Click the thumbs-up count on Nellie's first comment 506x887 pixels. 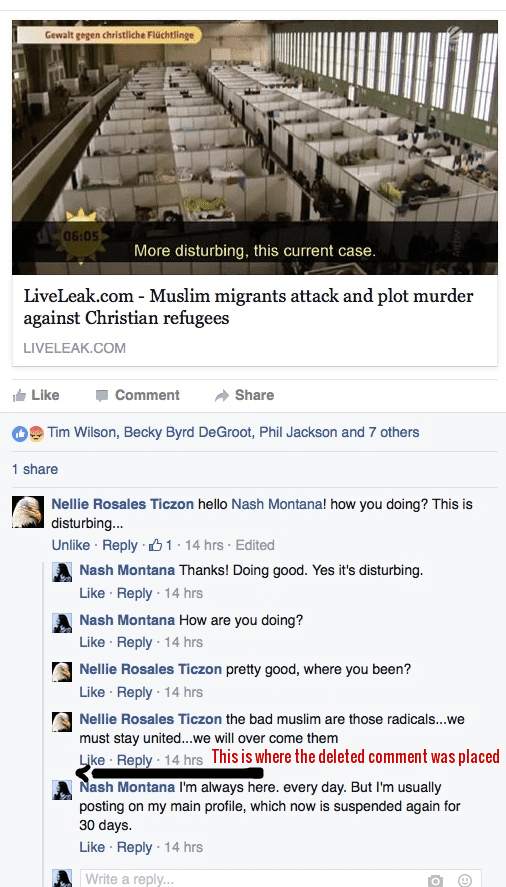point(161,545)
